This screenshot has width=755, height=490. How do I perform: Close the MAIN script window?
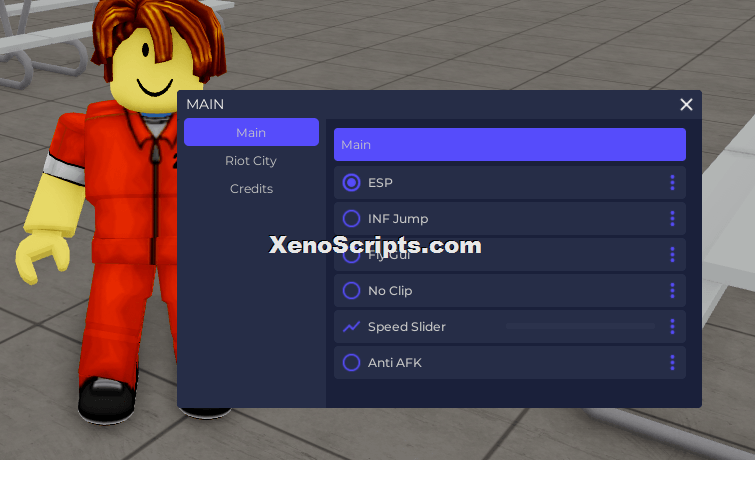pos(686,104)
